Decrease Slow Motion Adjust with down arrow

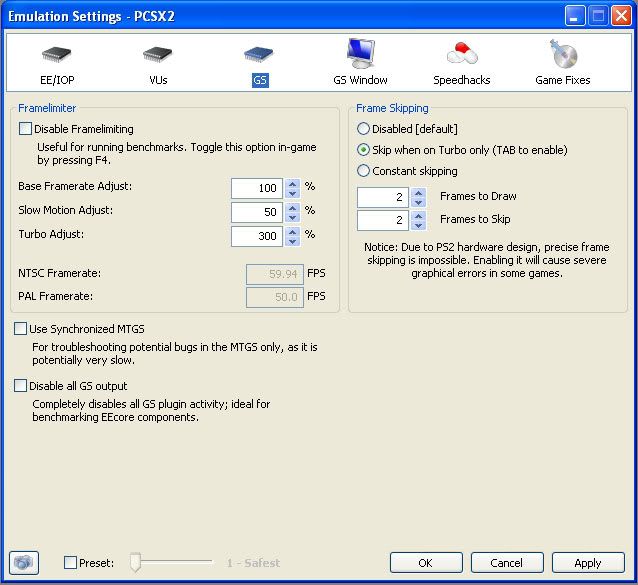[x=292, y=217]
